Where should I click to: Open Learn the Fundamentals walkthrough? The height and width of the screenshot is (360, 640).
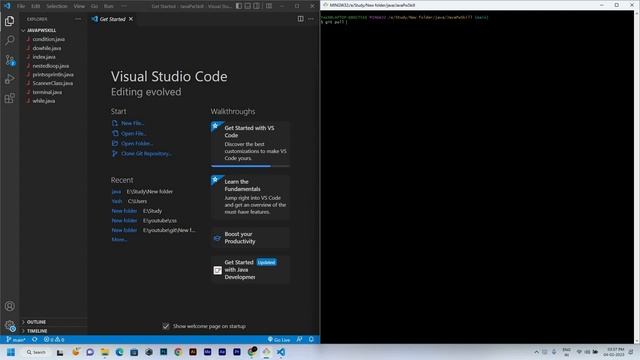click(250, 197)
